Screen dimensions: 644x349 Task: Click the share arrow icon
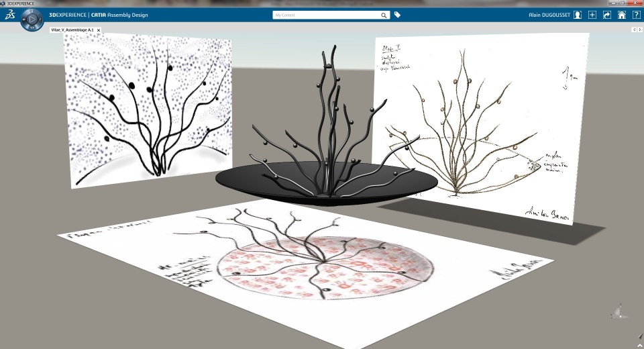[x=607, y=15]
